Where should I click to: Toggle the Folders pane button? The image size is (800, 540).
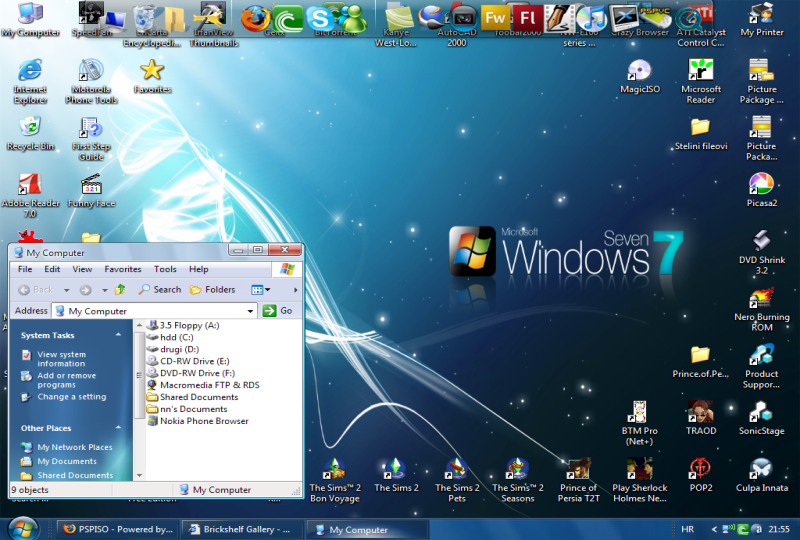pyautogui.click(x=213, y=290)
